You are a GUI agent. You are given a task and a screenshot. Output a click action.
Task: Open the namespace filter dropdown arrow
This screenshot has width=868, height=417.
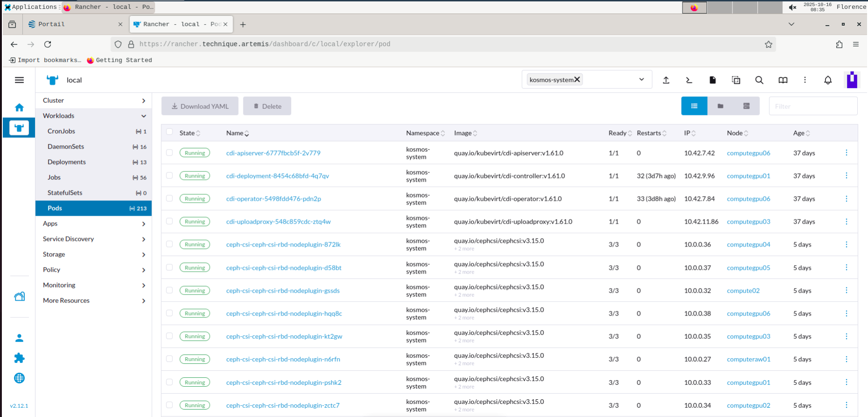[x=641, y=79]
